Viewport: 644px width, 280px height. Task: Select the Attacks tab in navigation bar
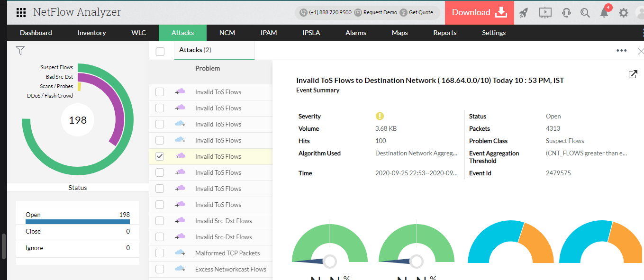[182, 33]
